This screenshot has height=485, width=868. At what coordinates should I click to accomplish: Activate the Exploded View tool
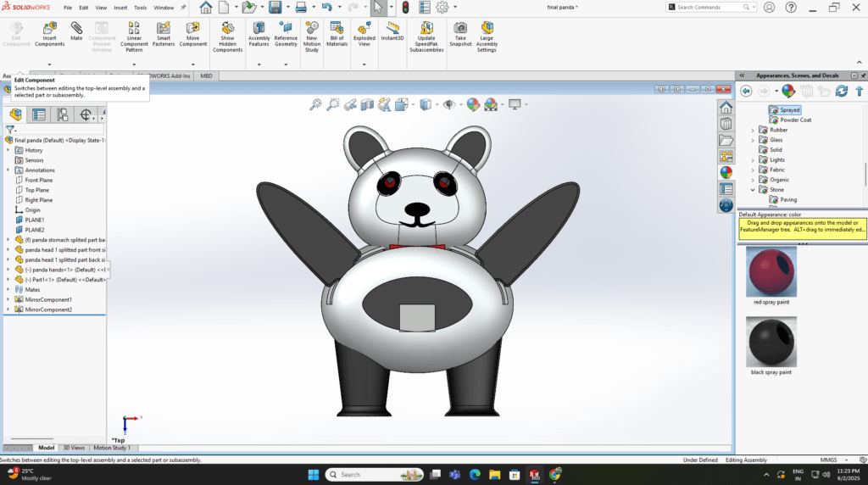point(364,34)
